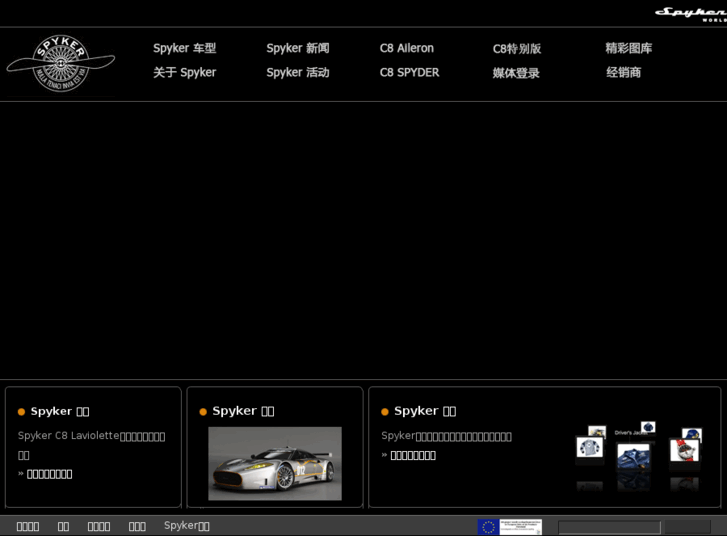Screen dimensions: 727x545
Task: Select the C8特别版 menu item
Action: [517, 49]
